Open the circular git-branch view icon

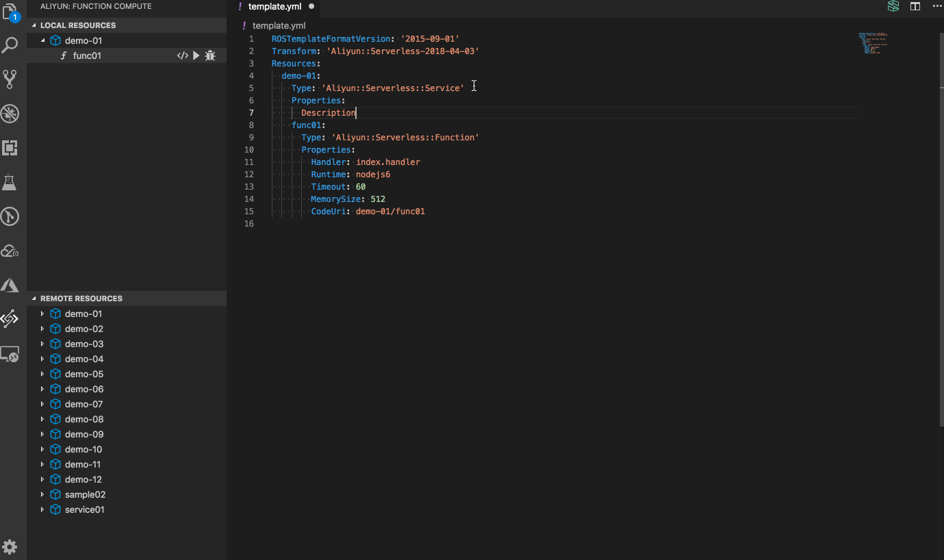click(10, 217)
